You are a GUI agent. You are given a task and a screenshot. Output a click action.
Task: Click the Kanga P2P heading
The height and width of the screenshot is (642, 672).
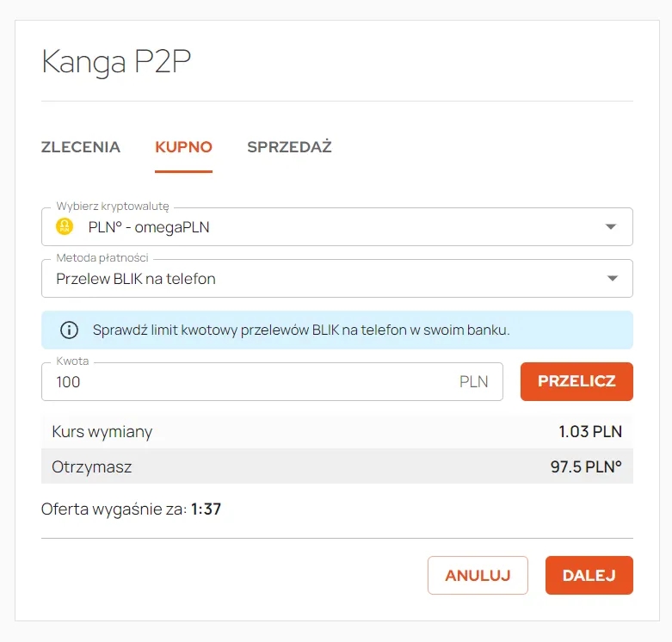tap(116, 62)
